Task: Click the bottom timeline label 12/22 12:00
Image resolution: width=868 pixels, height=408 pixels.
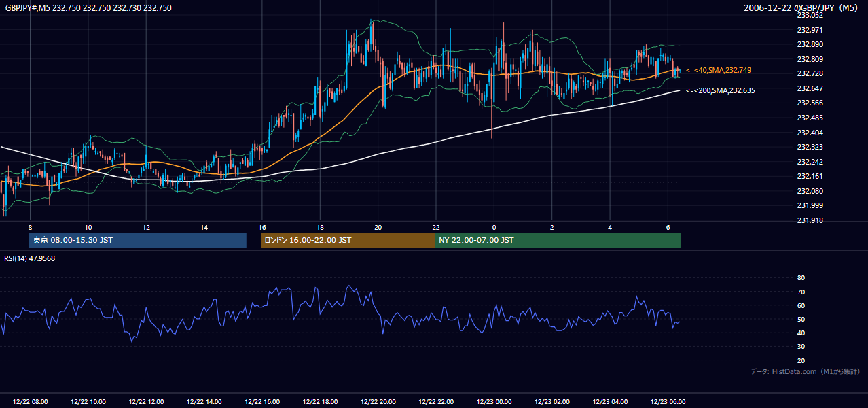Action: pos(146,402)
